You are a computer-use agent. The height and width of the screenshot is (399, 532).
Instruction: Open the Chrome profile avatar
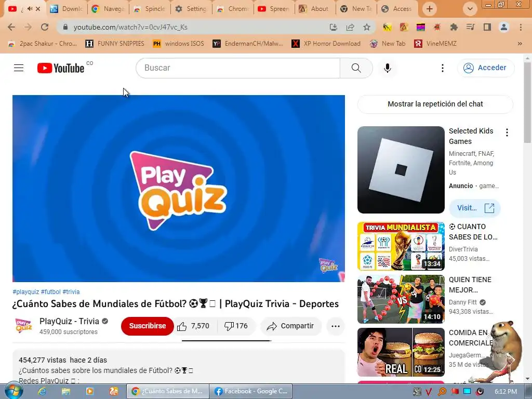[504, 27]
